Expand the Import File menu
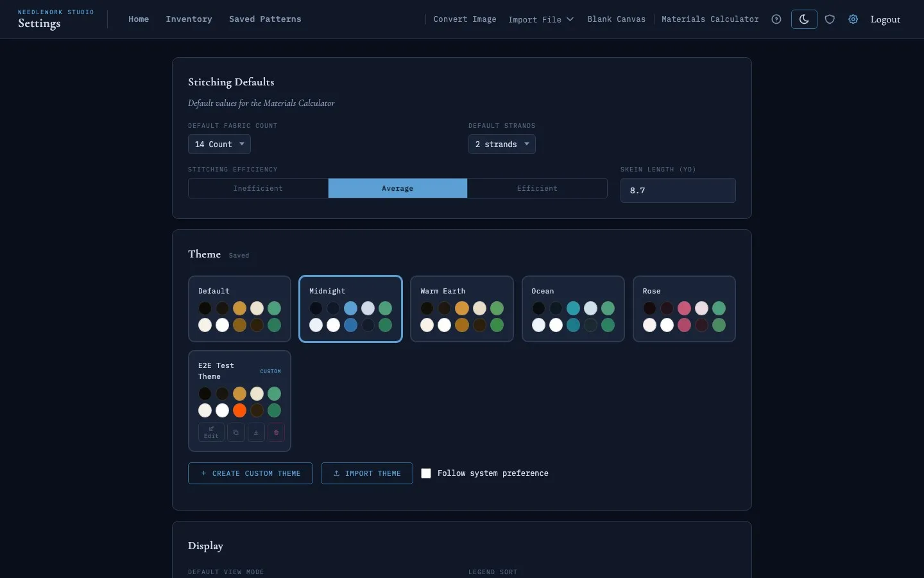 pyautogui.click(x=540, y=19)
